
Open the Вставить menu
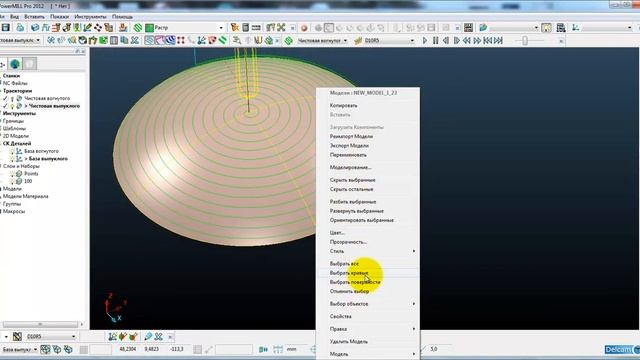(x=34, y=17)
